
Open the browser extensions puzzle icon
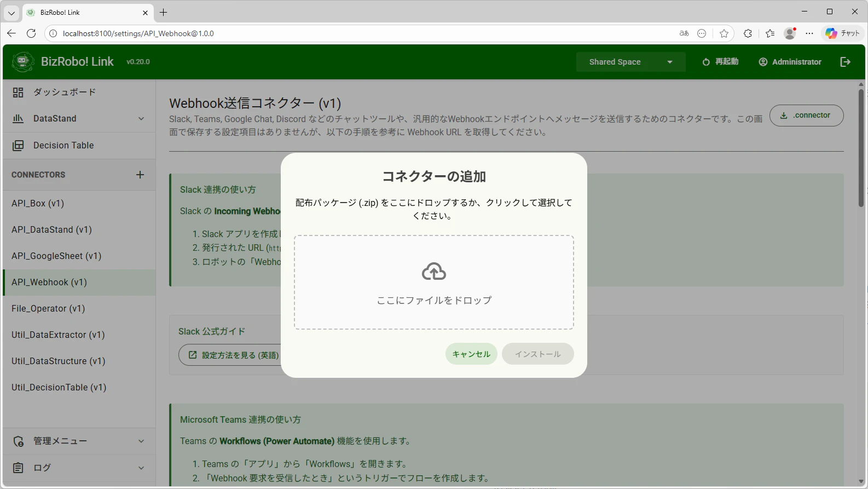748,33
